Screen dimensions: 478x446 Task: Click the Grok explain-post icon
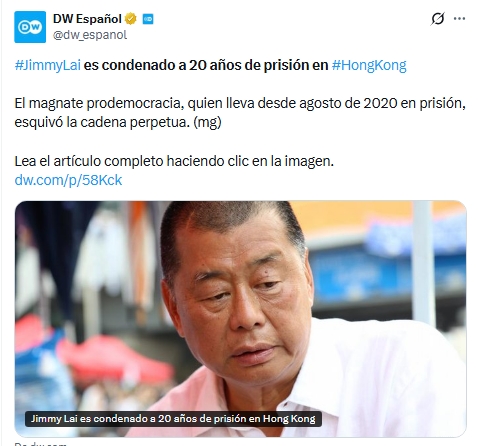point(437,19)
